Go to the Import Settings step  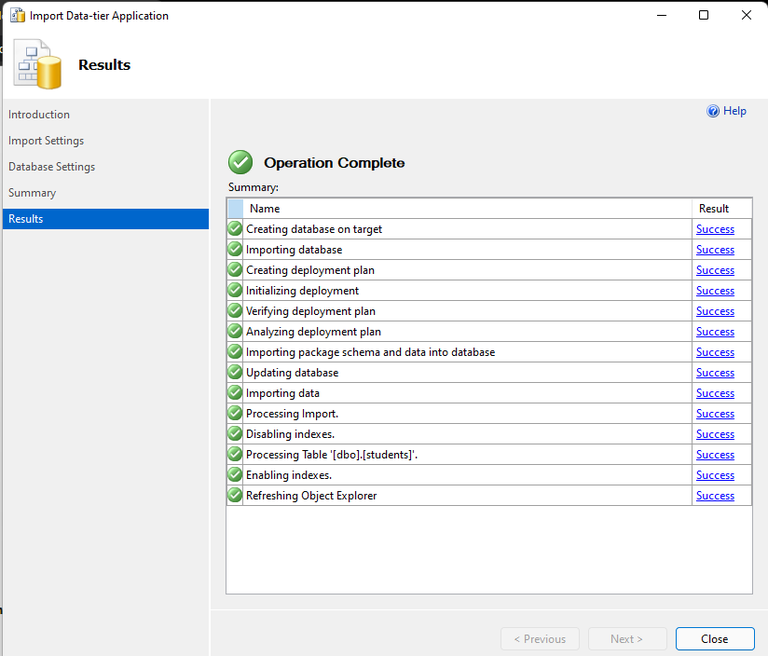coord(46,141)
